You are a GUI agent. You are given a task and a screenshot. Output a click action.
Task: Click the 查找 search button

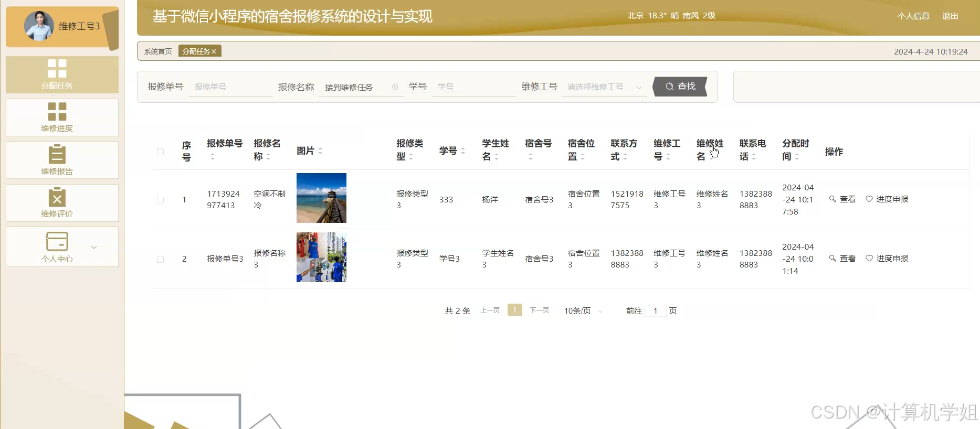[x=680, y=87]
